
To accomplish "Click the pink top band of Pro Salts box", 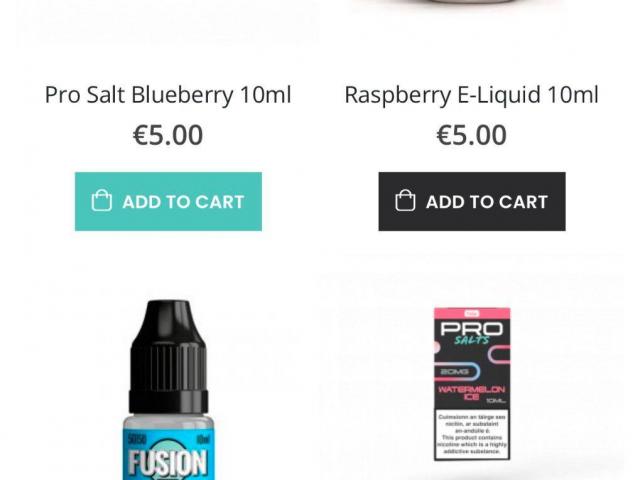I will [472, 313].
